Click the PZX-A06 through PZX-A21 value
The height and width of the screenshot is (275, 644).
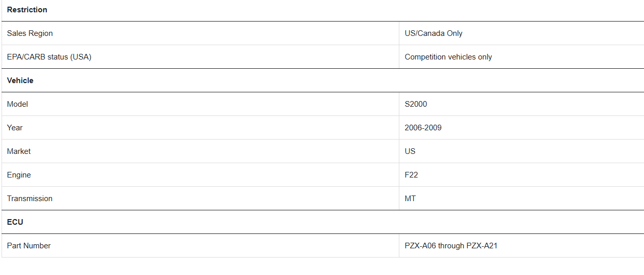click(x=451, y=246)
